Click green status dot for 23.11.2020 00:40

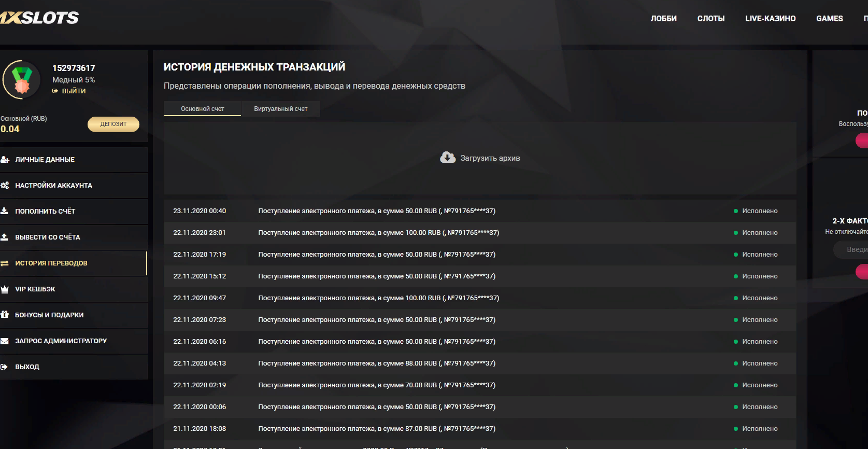736,211
